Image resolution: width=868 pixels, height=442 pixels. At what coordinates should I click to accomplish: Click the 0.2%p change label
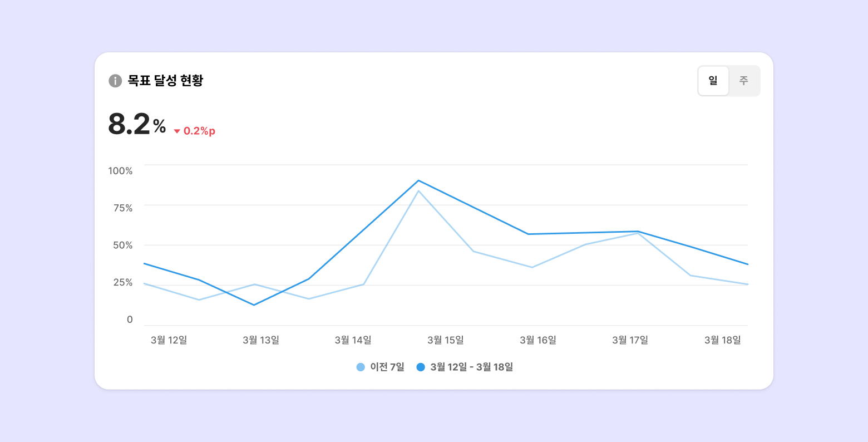click(199, 131)
